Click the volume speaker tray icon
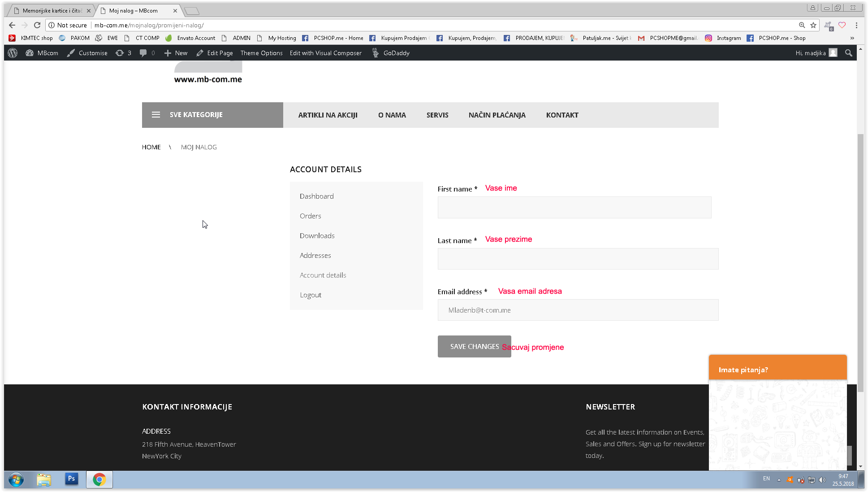Image resolution: width=868 pixels, height=492 pixels. pos(822,480)
